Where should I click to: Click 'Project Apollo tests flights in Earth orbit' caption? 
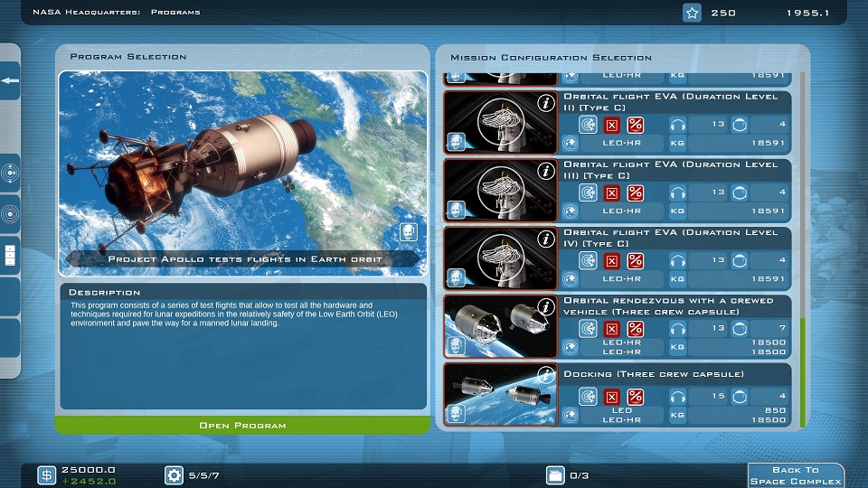[245, 259]
